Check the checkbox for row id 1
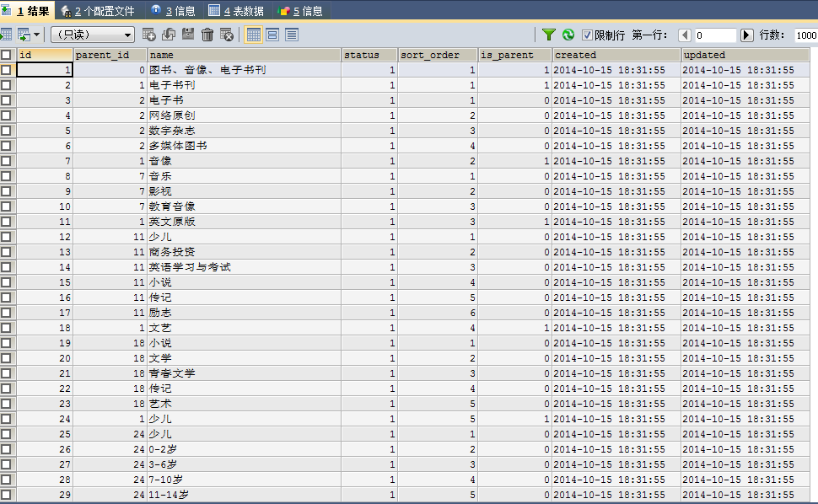 click(6, 70)
